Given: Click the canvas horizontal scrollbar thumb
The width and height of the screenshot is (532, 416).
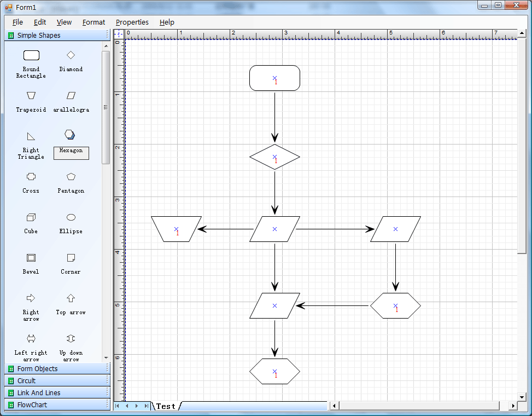Looking at the screenshot, I should (419, 406).
